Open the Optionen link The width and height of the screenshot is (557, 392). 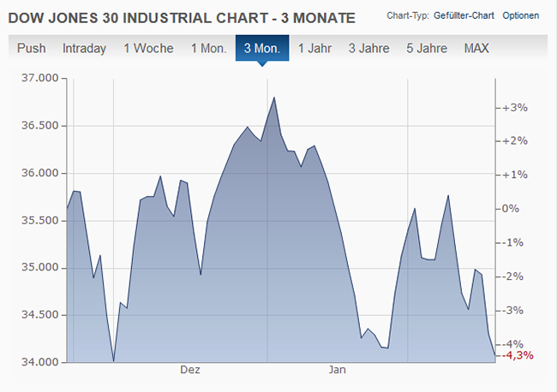(x=520, y=15)
